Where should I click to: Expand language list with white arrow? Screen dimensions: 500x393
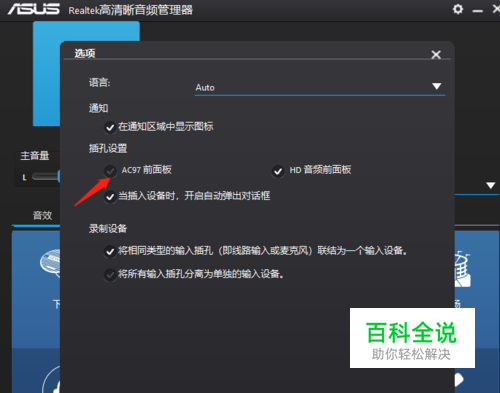click(x=436, y=86)
